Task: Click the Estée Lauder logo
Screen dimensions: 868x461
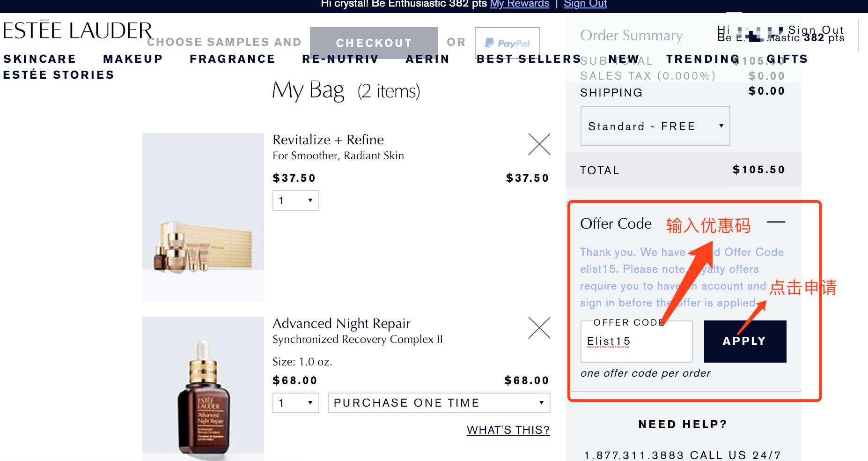Action: (x=77, y=31)
